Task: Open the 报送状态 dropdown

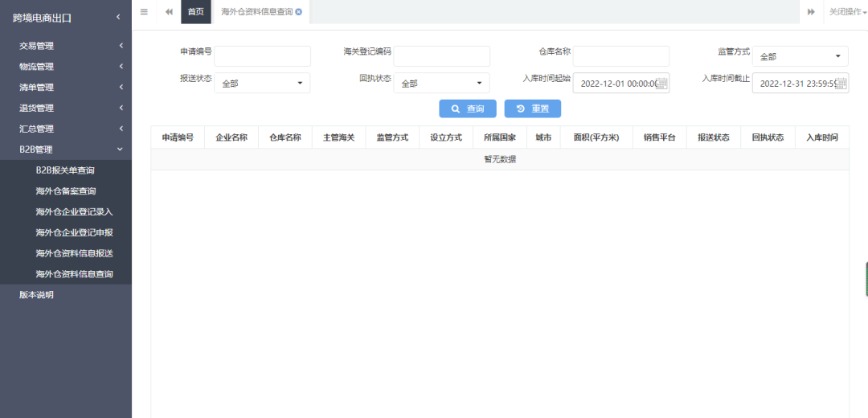Action: coord(262,83)
